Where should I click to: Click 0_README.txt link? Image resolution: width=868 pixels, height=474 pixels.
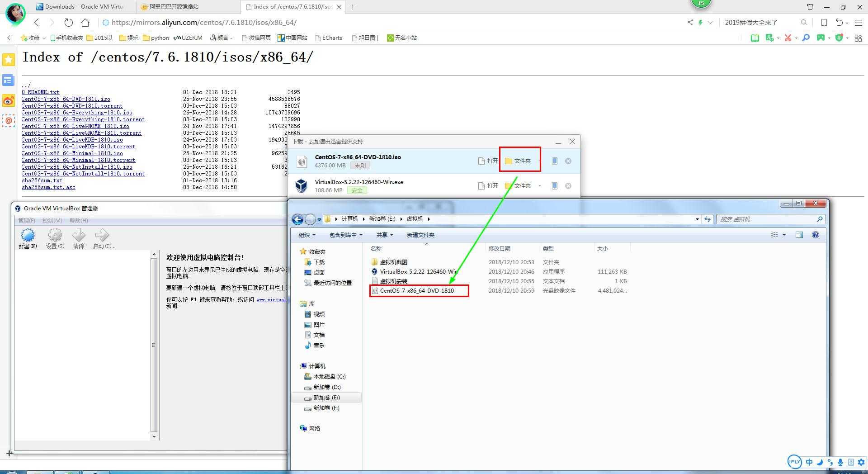pyautogui.click(x=40, y=92)
